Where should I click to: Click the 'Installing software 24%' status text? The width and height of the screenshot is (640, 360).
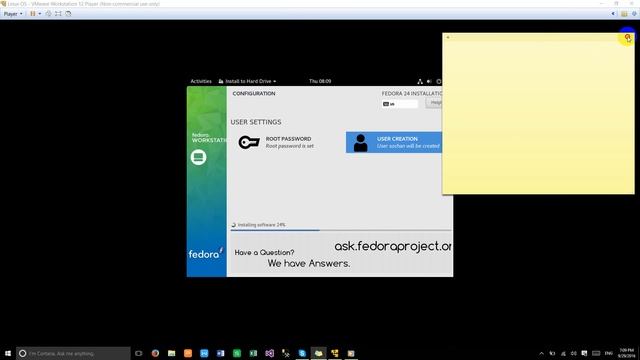[x=261, y=224]
